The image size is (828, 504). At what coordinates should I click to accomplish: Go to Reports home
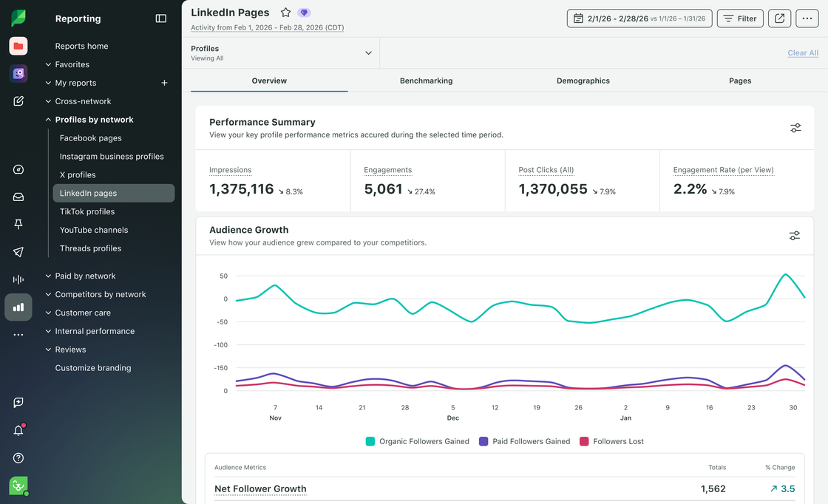tap(82, 46)
